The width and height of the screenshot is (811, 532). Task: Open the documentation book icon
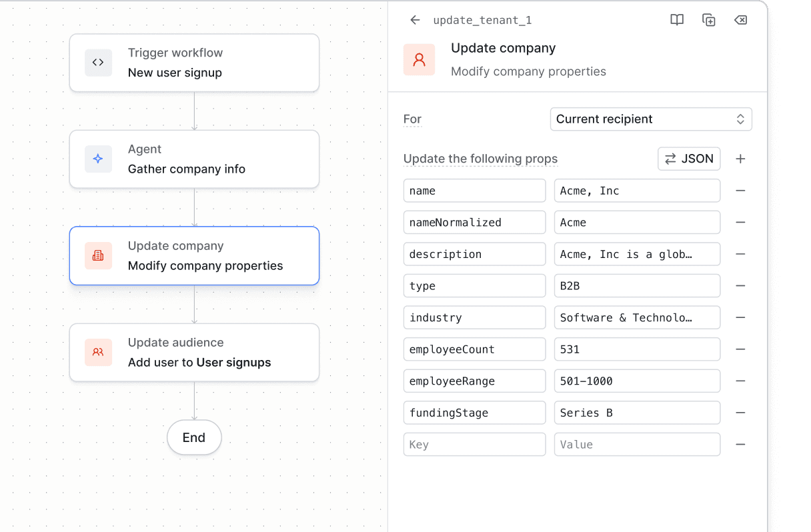click(x=676, y=20)
